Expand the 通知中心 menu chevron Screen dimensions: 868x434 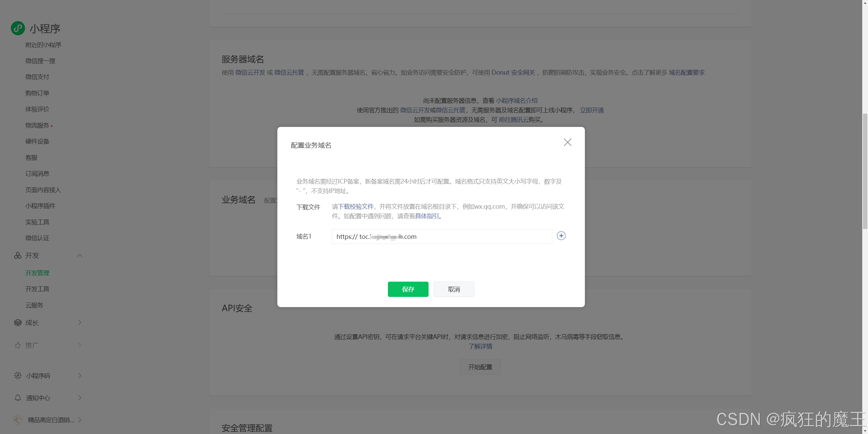[x=80, y=398]
